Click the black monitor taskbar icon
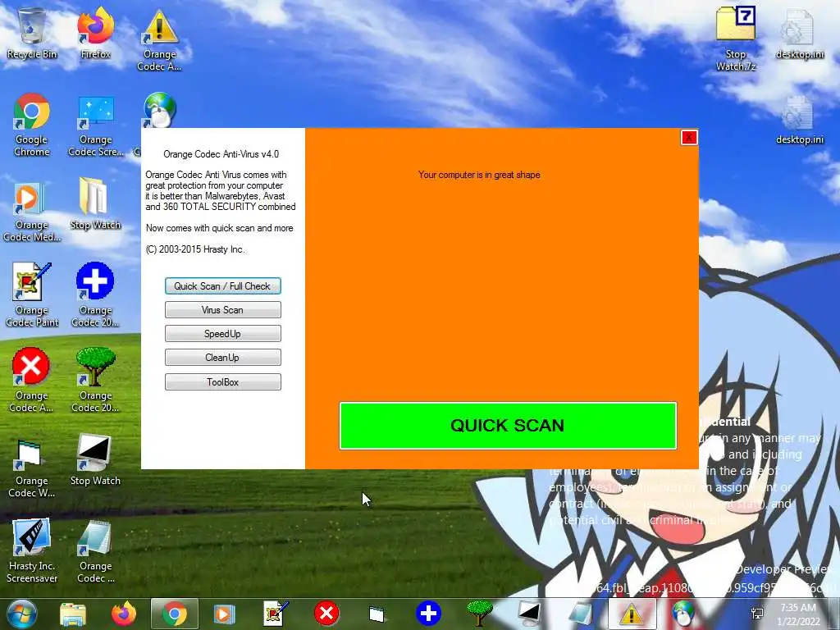This screenshot has width=840, height=630. point(530,614)
